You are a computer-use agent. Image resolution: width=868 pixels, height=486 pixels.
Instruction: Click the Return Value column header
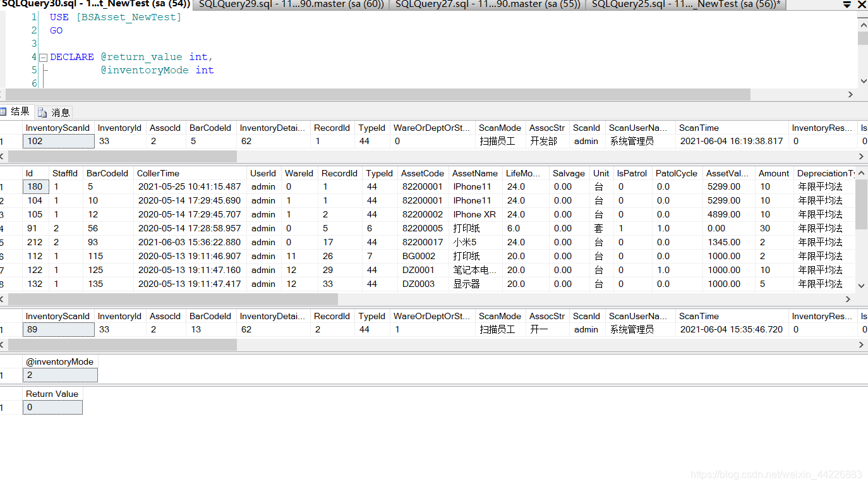point(52,394)
